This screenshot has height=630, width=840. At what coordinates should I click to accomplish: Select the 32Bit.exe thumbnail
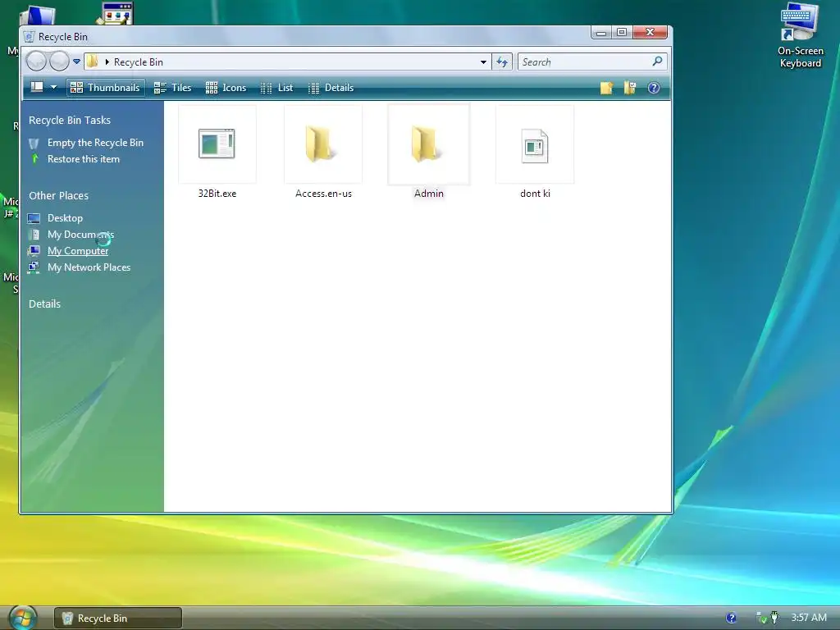[x=217, y=144]
